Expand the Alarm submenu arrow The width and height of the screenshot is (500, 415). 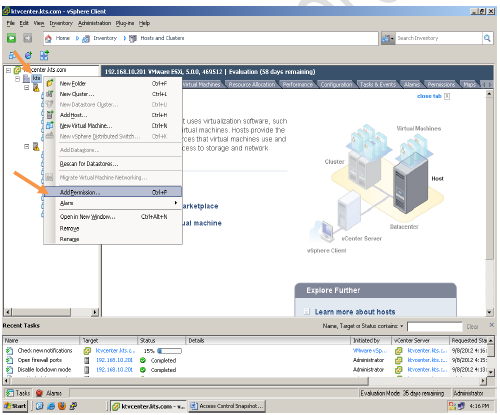(176, 203)
